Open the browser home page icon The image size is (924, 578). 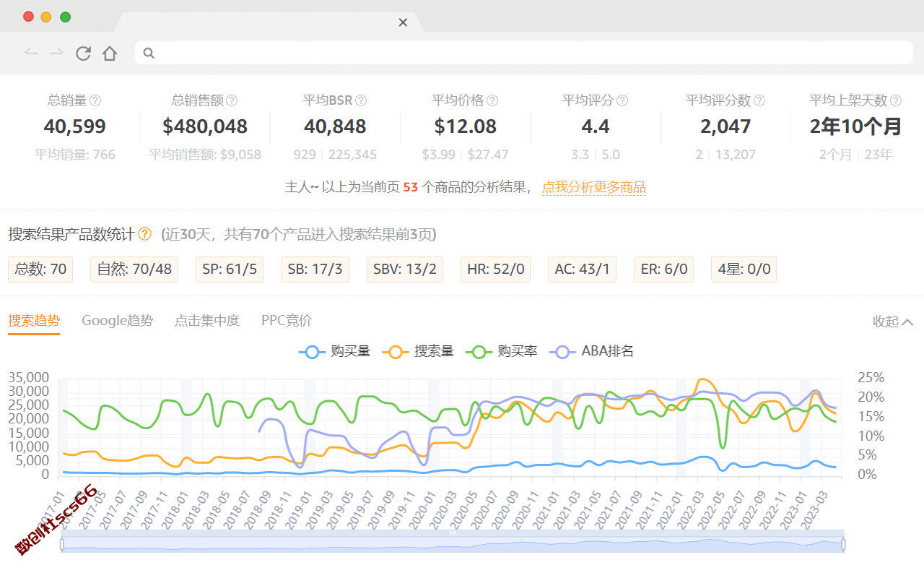pos(109,53)
